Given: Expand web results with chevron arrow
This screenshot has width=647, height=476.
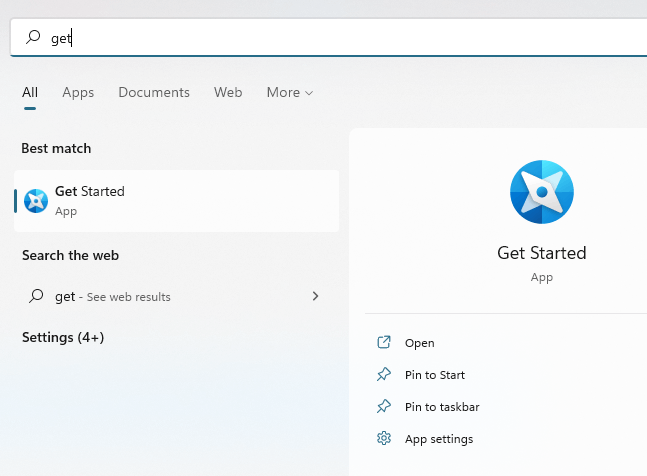Looking at the screenshot, I should click(315, 296).
